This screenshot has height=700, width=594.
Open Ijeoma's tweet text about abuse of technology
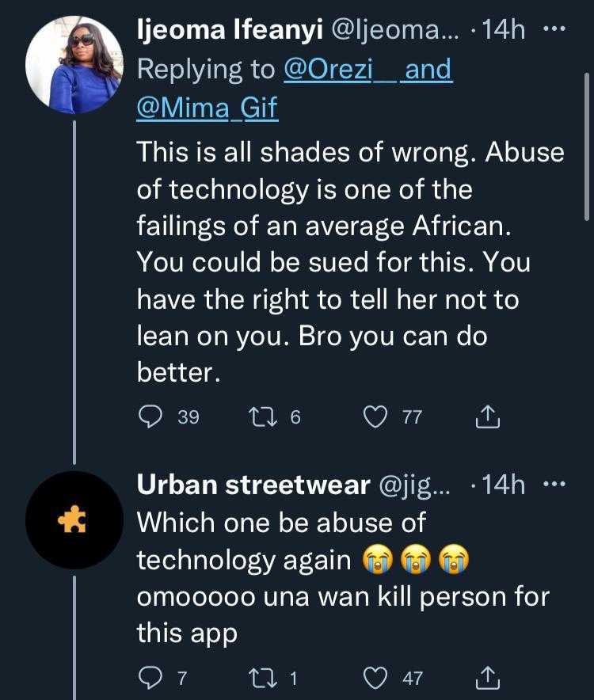348,261
